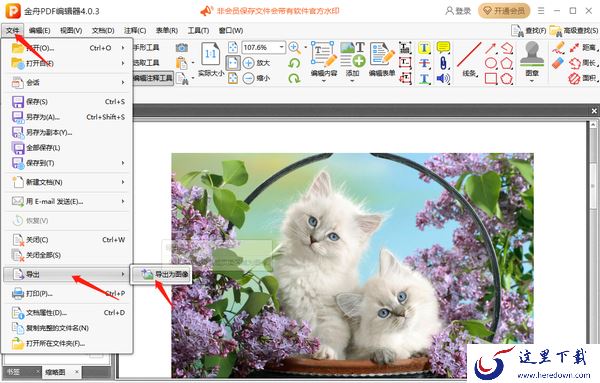Screen dimensions: 600x383
Task: Click the rotate clockwise green arrow
Action: pos(294,78)
